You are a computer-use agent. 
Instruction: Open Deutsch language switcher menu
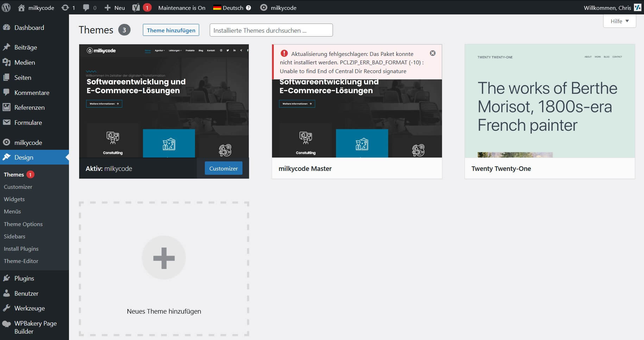pyautogui.click(x=232, y=8)
